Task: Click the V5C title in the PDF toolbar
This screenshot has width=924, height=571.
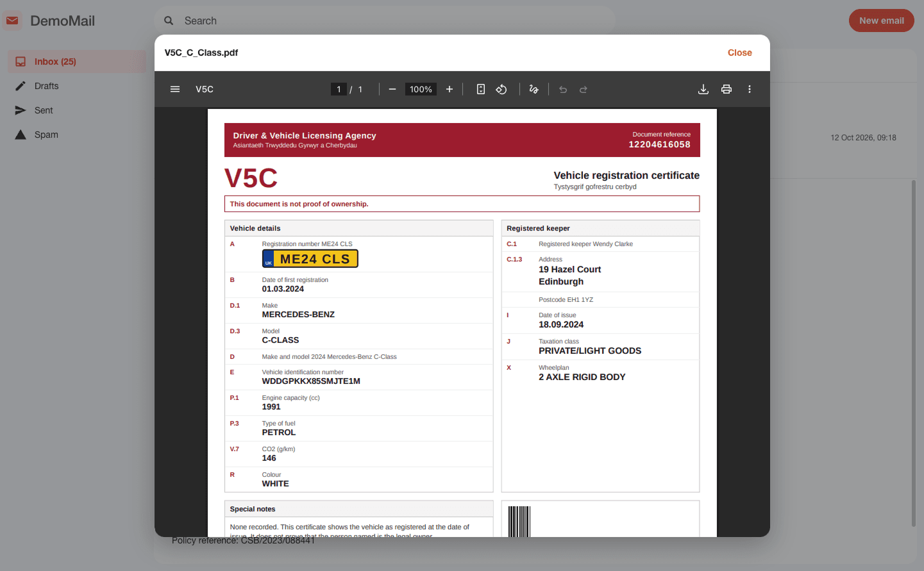Action: coord(205,89)
